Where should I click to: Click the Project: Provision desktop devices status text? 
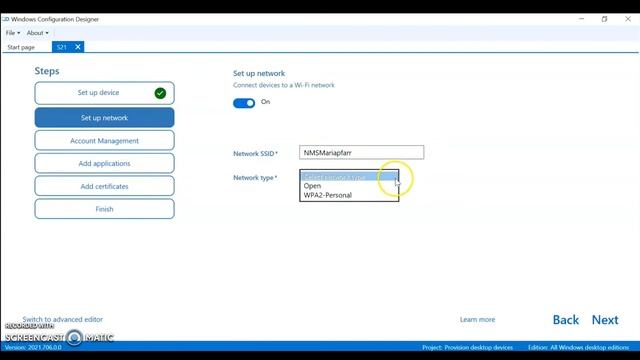click(x=467, y=348)
